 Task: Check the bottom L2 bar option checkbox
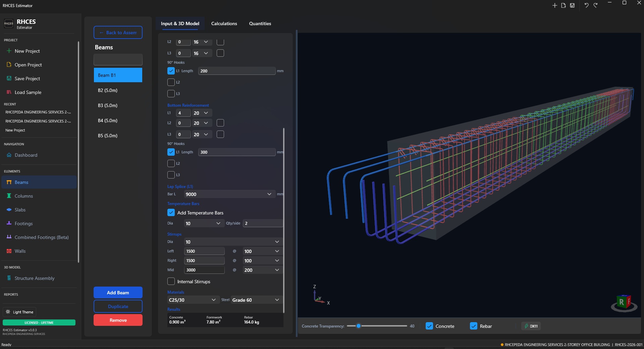point(220,123)
